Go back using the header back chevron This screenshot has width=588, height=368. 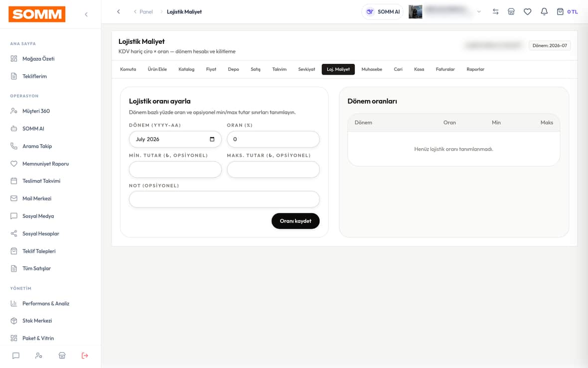pyautogui.click(x=119, y=11)
